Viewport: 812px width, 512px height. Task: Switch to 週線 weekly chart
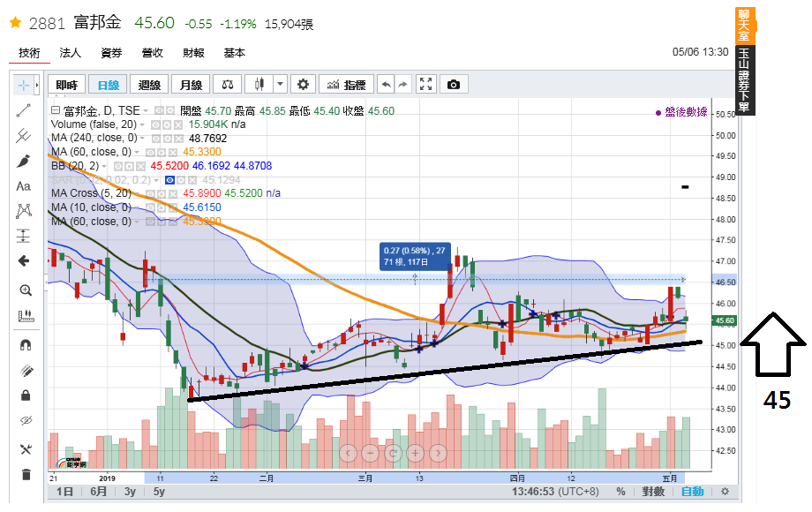click(149, 85)
